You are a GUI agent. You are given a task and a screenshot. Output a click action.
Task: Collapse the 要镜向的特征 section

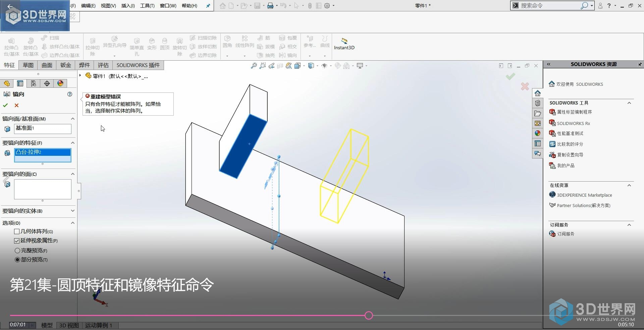point(72,143)
